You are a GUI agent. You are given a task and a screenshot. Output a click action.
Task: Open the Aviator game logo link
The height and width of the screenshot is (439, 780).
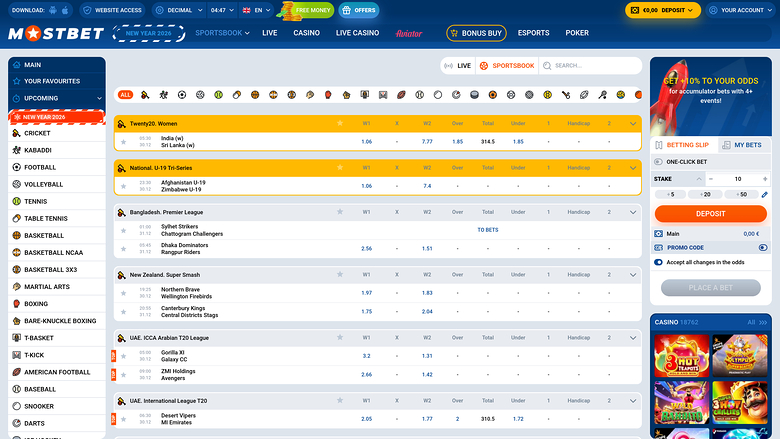tap(409, 33)
